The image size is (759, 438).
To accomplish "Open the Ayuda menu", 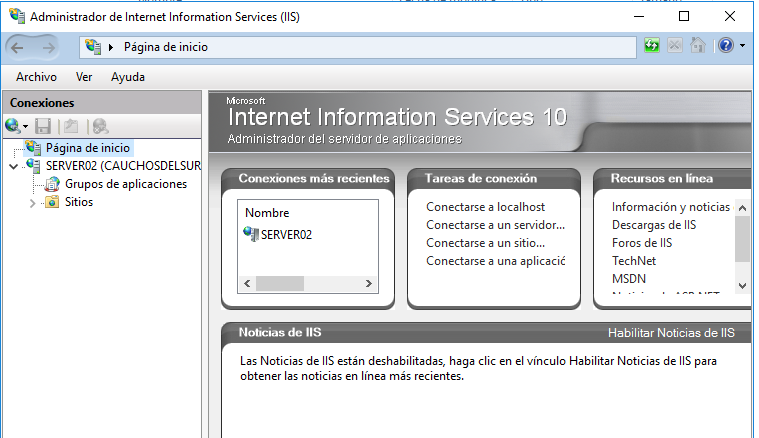I will [x=128, y=77].
